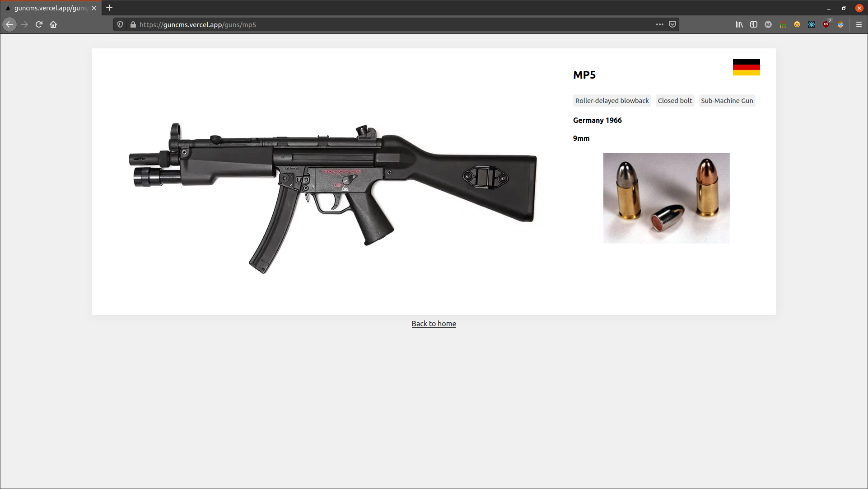
Task: Click the Back to home link
Action: pos(434,324)
